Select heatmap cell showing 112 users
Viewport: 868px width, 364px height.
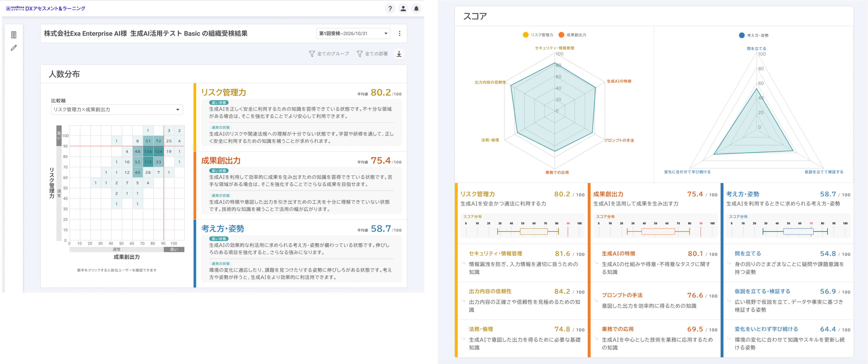(148, 162)
